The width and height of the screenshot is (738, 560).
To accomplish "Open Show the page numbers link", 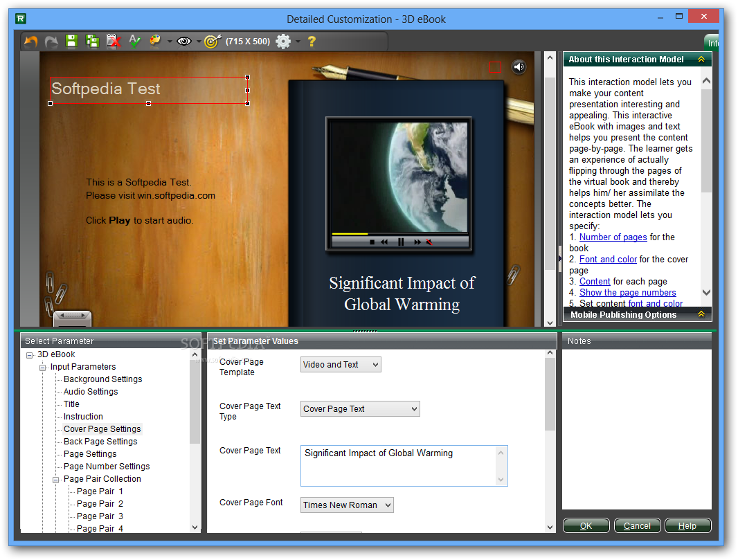I will pos(627,293).
